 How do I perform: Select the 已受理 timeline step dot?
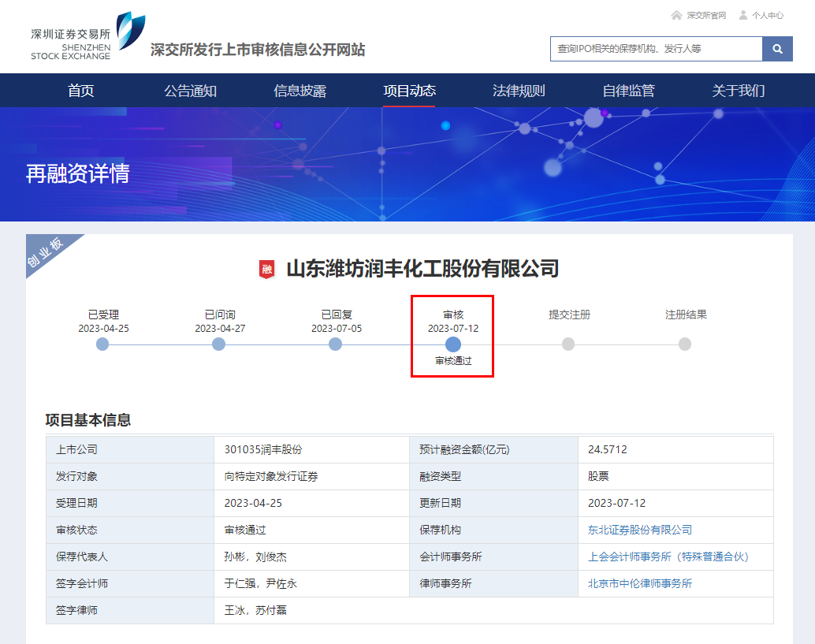coord(102,344)
